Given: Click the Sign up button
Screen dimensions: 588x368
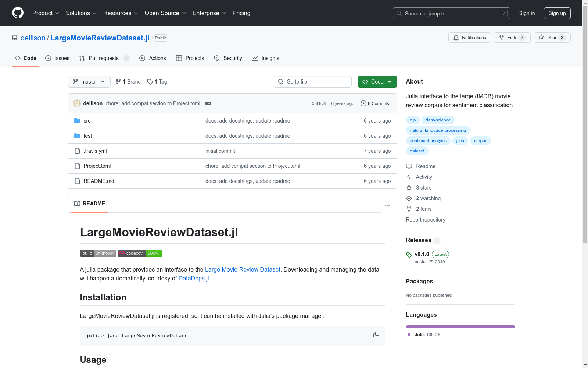Looking at the screenshot, I should pos(557,13).
